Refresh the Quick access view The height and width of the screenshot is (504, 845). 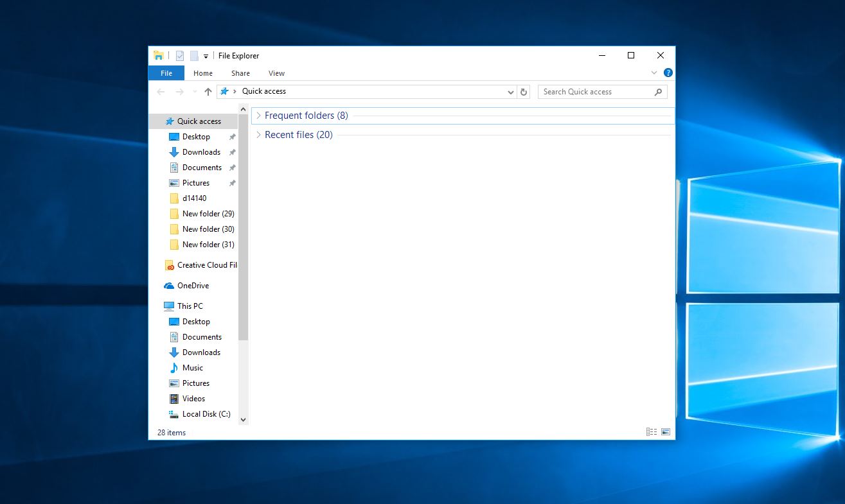[524, 92]
